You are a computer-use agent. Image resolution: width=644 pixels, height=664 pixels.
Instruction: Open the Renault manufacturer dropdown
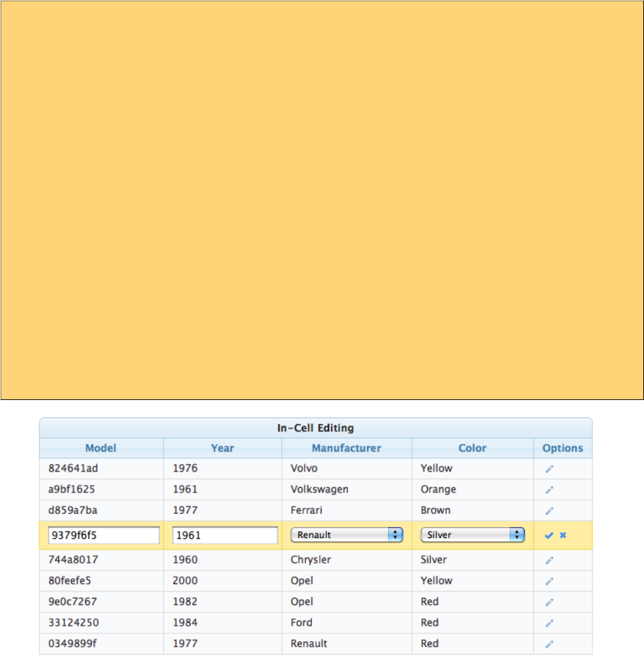(346, 535)
